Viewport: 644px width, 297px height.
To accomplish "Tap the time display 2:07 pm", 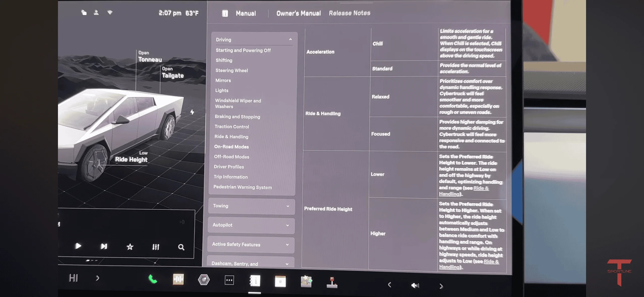I will point(170,13).
